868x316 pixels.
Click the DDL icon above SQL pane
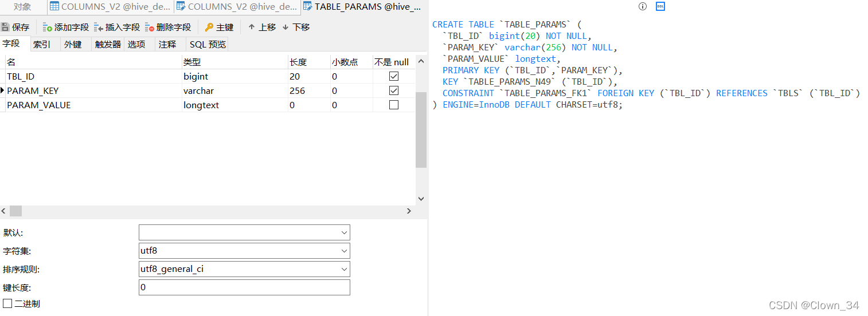click(660, 6)
